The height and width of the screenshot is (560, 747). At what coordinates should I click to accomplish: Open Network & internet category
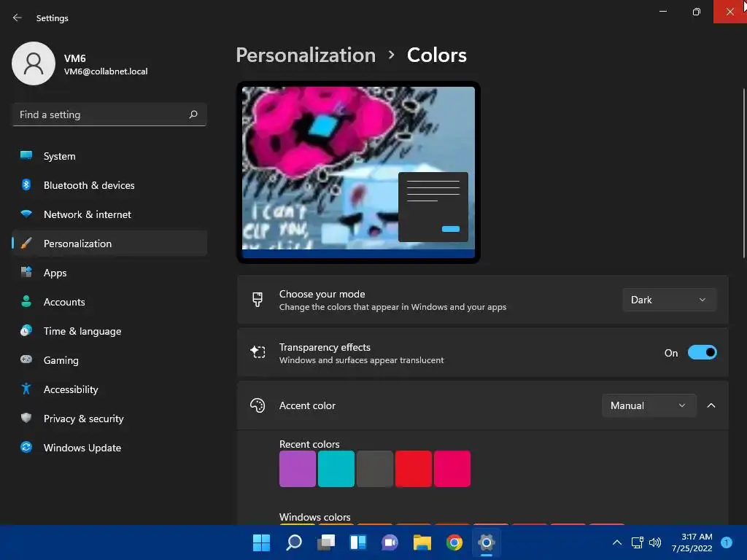click(x=109, y=214)
